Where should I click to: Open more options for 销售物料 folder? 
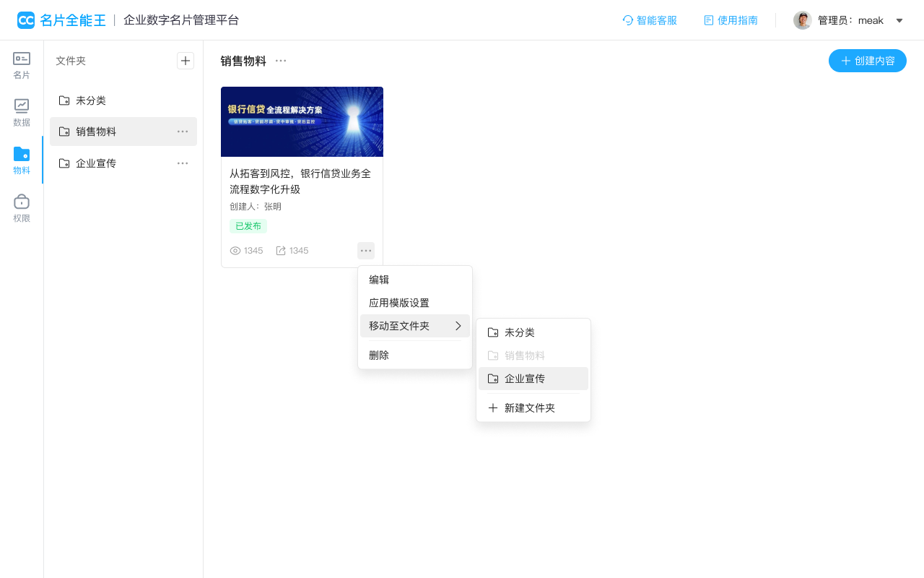[x=183, y=131]
